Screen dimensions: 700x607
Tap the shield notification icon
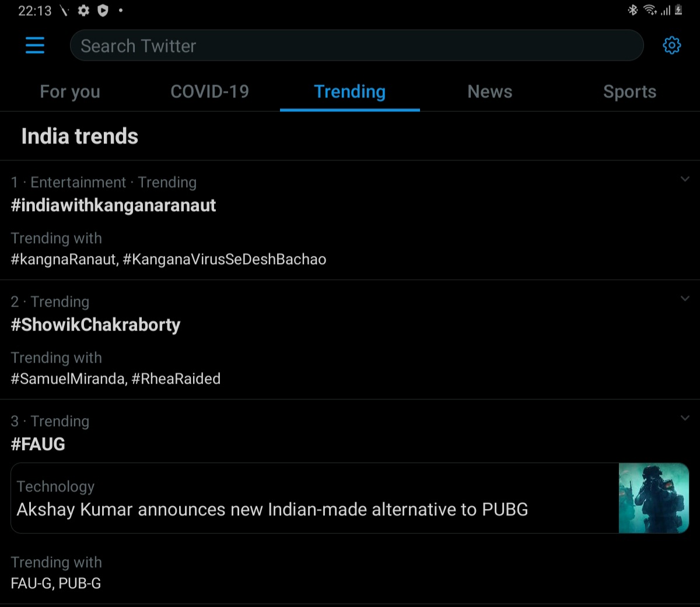tap(103, 10)
